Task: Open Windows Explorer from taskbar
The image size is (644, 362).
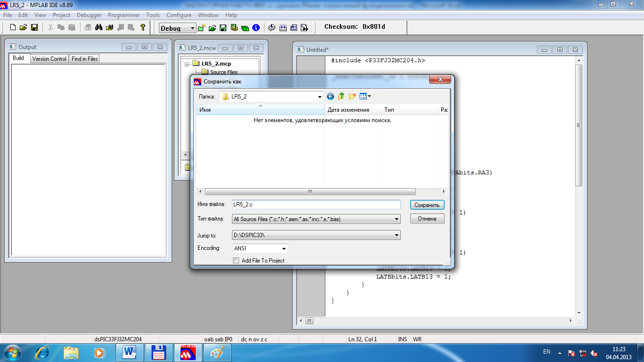Action: point(71,352)
